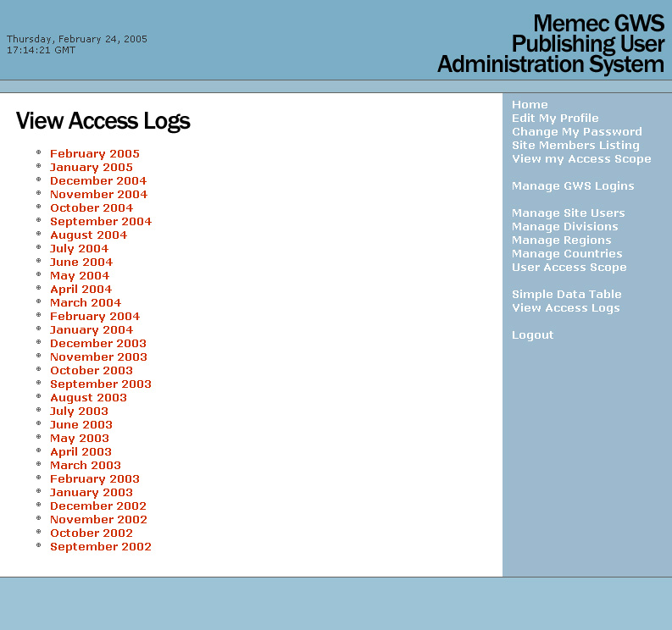Open Simple Data Table

point(567,294)
